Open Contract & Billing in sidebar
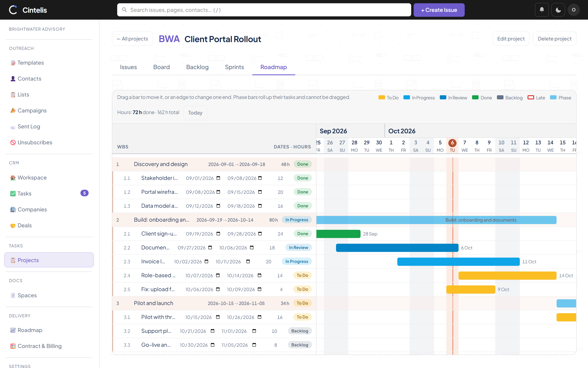 (49, 346)
